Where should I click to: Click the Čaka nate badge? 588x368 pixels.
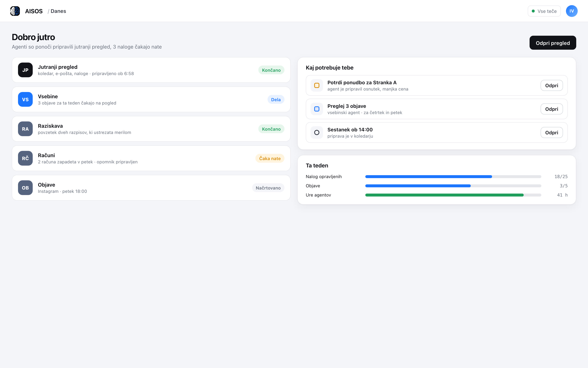pyautogui.click(x=270, y=158)
